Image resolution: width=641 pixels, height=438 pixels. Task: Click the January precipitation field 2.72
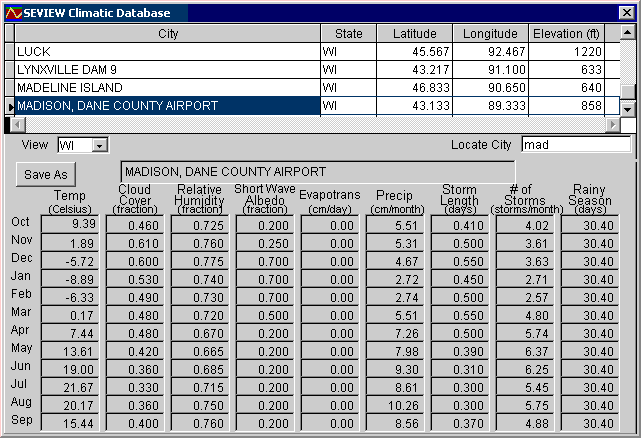(395, 279)
